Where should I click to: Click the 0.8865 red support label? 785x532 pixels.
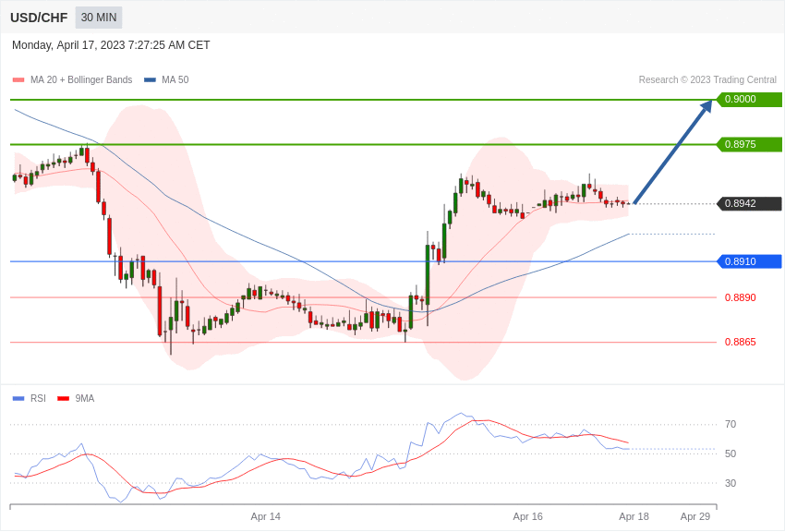click(x=740, y=342)
